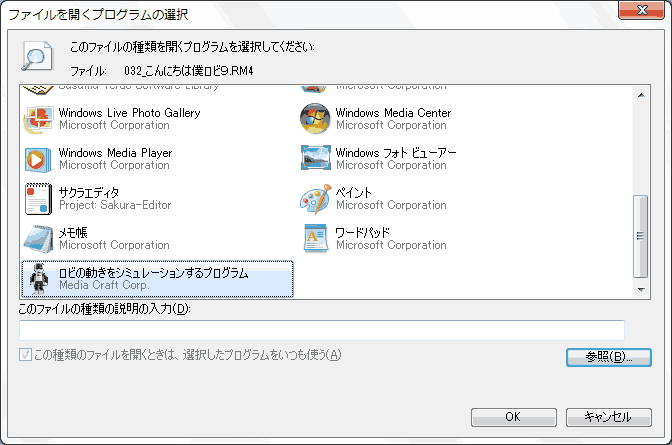
Task: Click the program list scroll up arrow
Action: (641, 95)
